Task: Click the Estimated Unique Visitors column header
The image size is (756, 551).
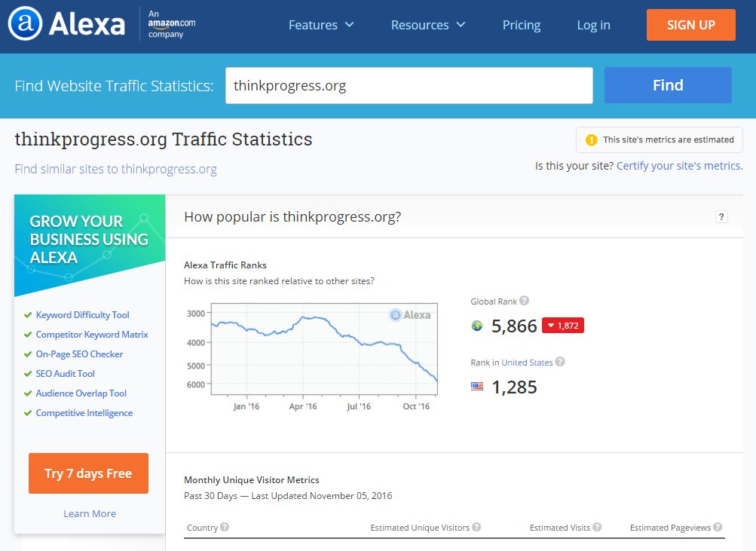Action: (x=420, y=528)
